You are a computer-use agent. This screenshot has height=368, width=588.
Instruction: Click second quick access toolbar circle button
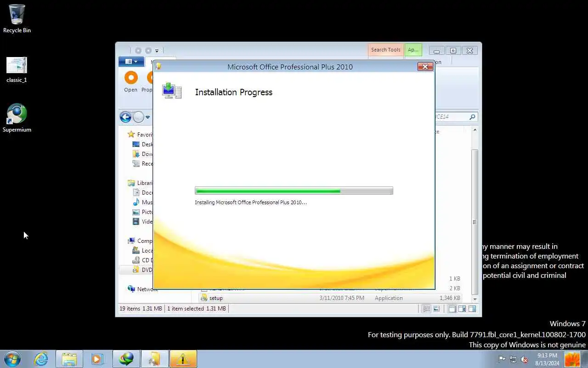pos(148,51)
